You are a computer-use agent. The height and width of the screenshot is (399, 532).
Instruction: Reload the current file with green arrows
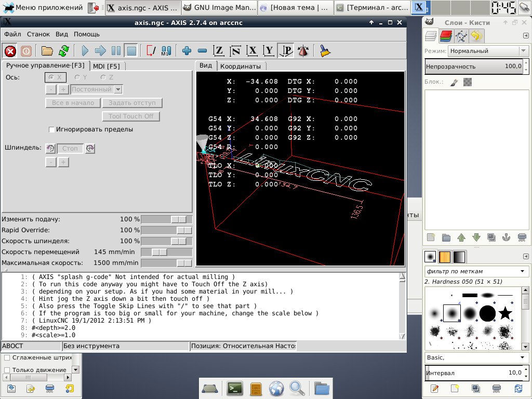[63, 51]
